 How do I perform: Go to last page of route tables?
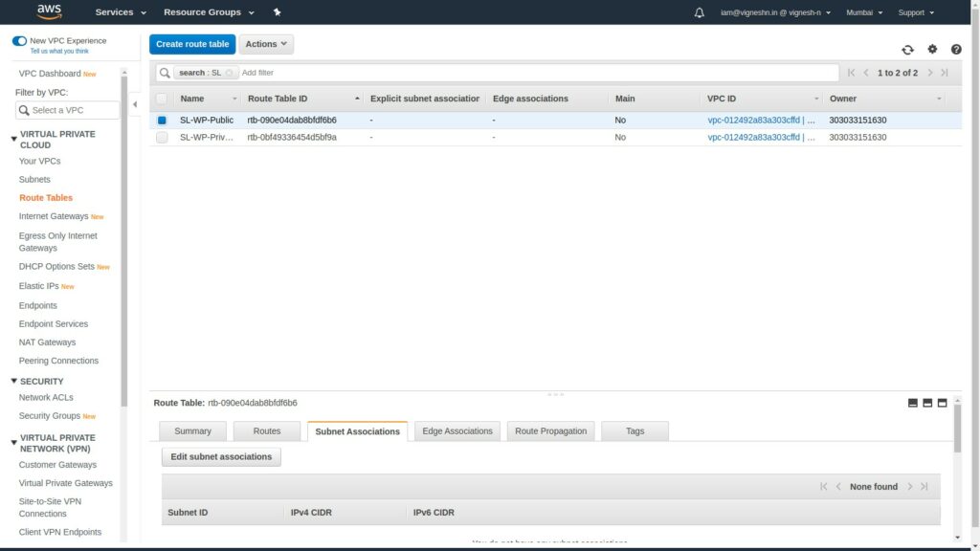coord(945,73)
